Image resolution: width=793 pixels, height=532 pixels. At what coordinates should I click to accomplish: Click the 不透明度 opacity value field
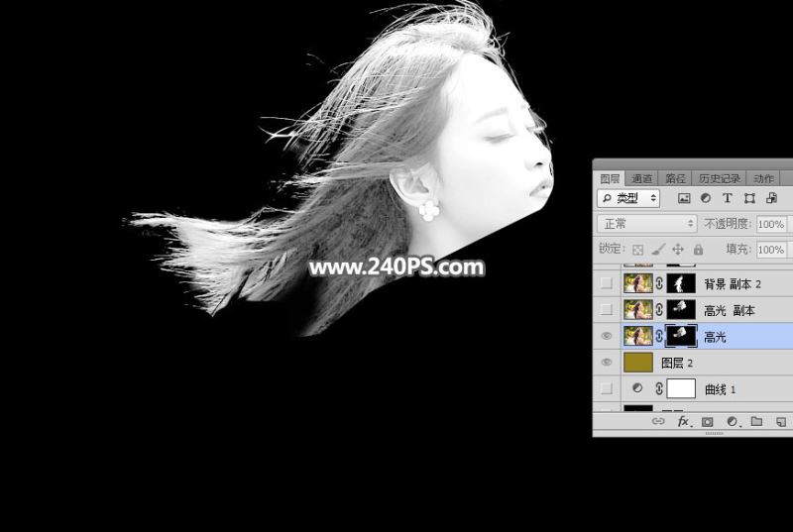(x=770, y=225)
